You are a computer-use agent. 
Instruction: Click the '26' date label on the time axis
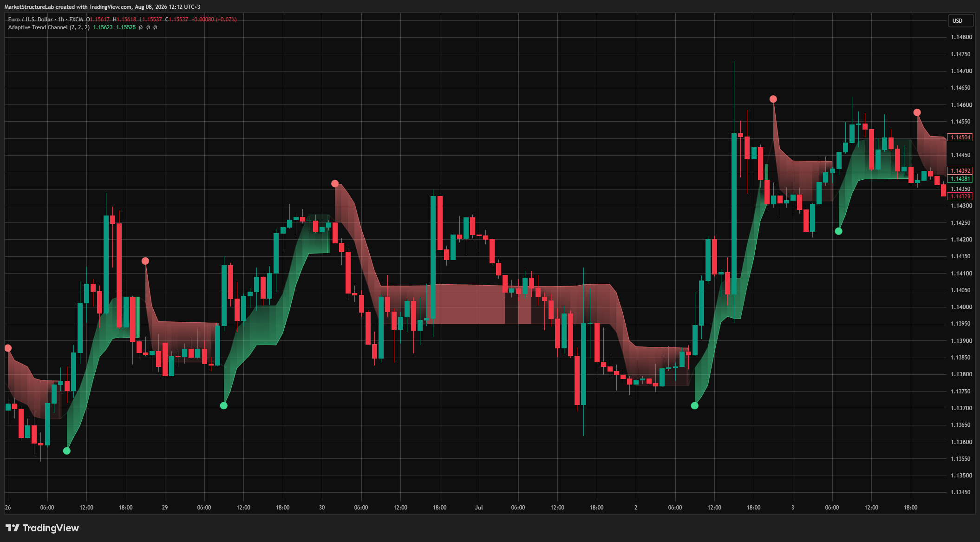click(x=8, y=508)
